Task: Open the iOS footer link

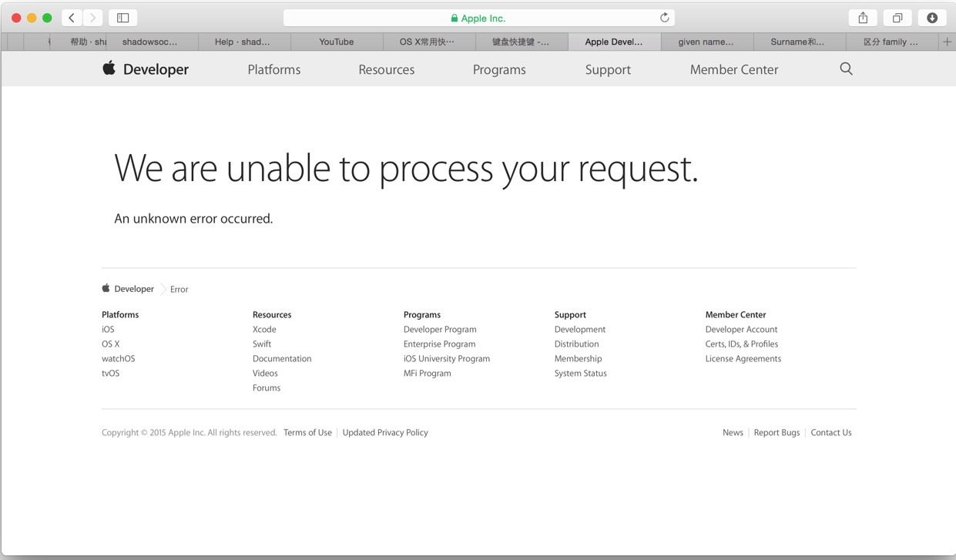Action: click(x=108, y=330)
